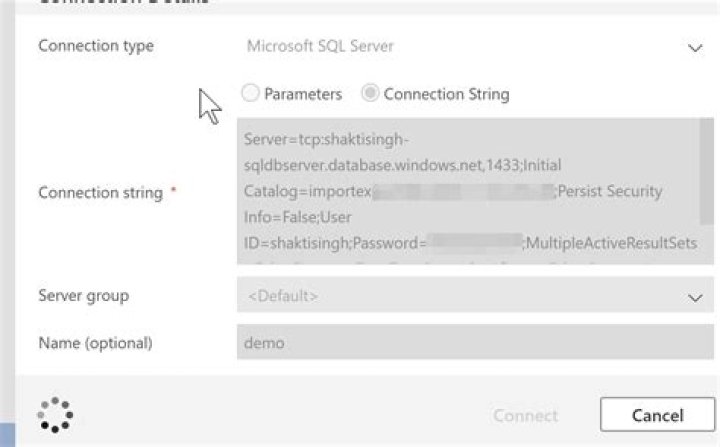
Task: Click the Server group label
Action: coord(84,296)
